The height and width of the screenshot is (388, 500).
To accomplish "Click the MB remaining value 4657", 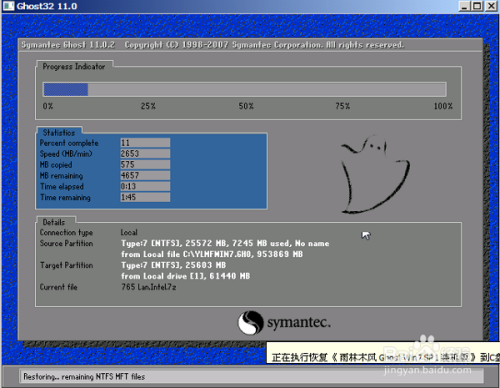I will (x=145, y=175).
